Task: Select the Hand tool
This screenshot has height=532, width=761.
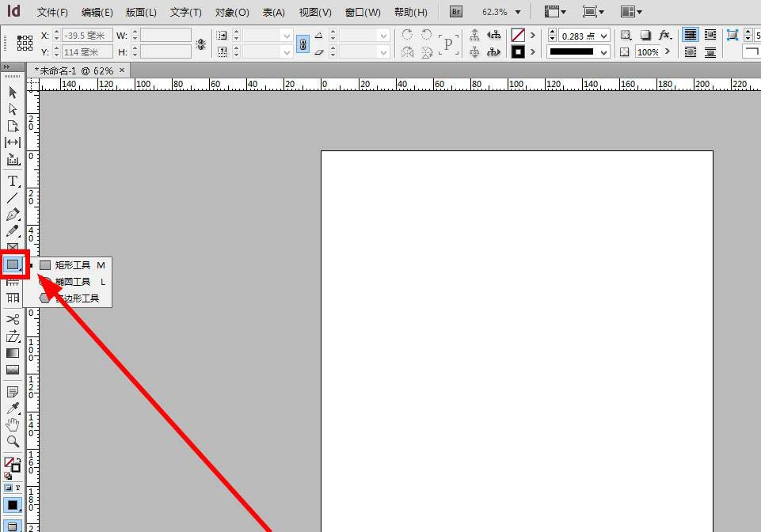Action: click(12, 424)
